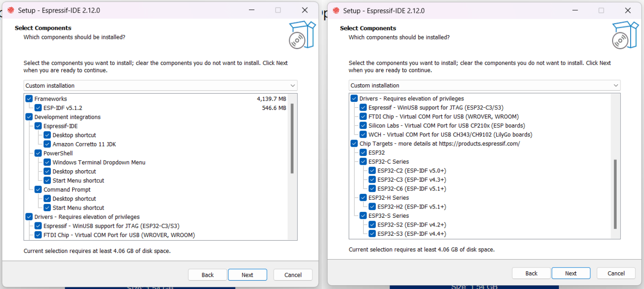Image resolution: width=644 pixels, height=289 pixels.
Task: Uncheck Drivers checkbox in right window
Action: click(x=354, y=99)
